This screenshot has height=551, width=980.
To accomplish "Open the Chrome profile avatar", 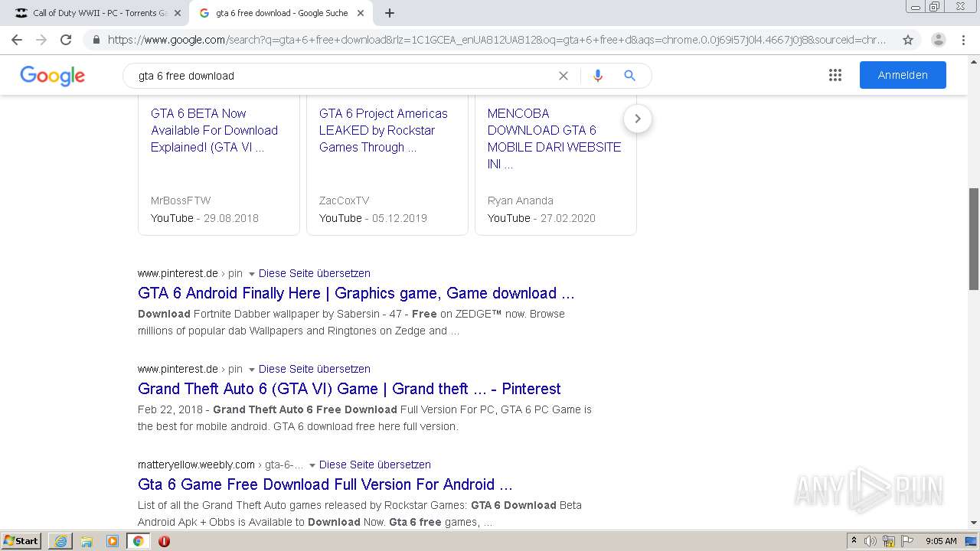I will tap(939, 40).
